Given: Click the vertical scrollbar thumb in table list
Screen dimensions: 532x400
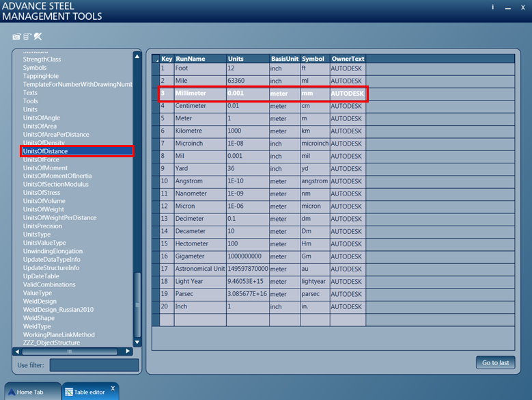Looking at the screenshot, I should point(137,304).
